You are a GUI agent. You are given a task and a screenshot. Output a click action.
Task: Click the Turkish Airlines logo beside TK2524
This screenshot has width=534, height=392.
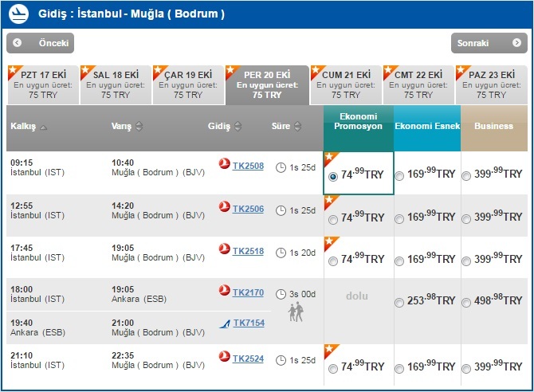224,359
